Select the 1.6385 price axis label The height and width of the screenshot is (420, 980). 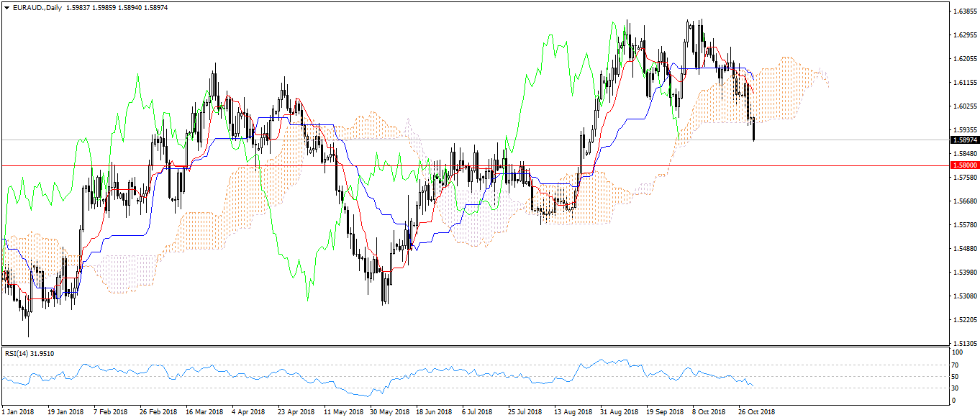(964, 12)
